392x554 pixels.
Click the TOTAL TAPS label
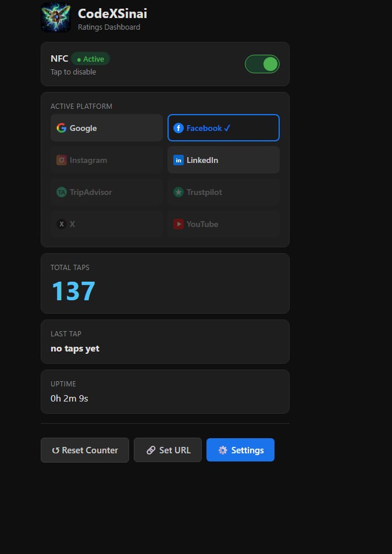[70, 268]
